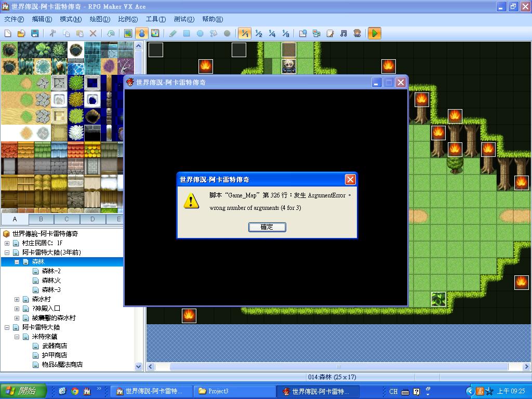The image size is (532, 399).
Task: Click the 開始 Start button
Action: click(x=23, y=391)
